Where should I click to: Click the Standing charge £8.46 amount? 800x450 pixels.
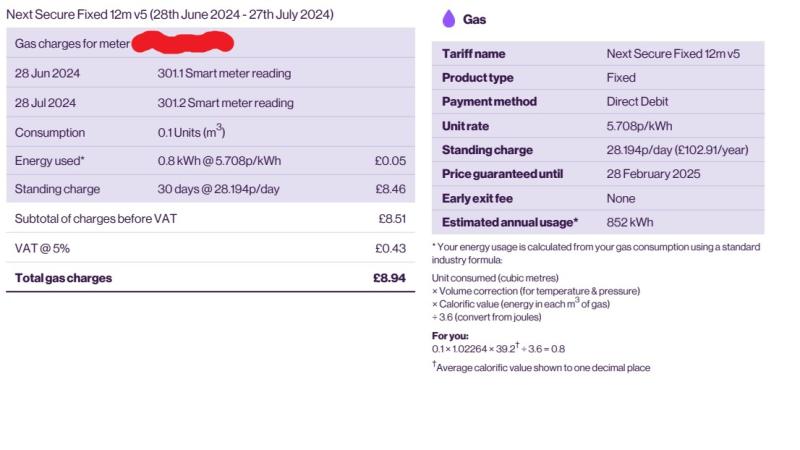pyautogui.click(x=390, y=189)
